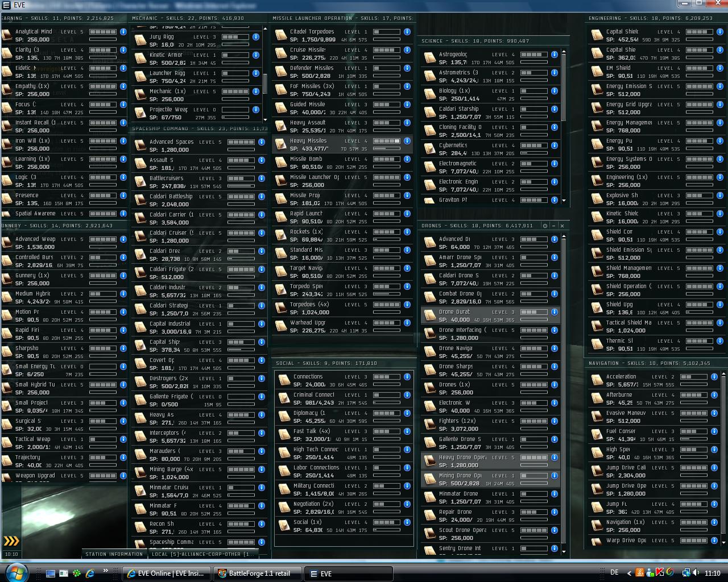This screenshot has height=582, width=728.
Task: Click the Empathy (1x) skill name
Action: 32,86
